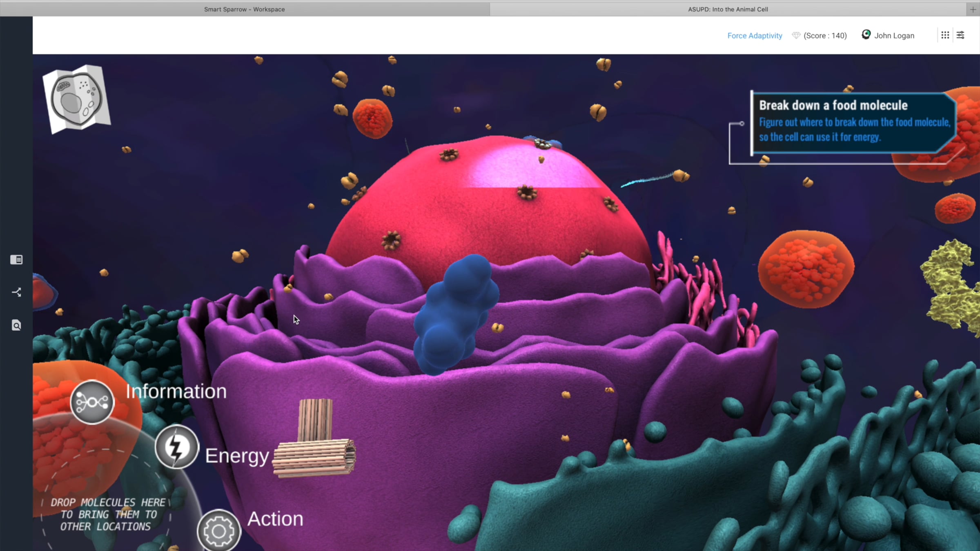Click the Information label
This screenshot has height=551, width=980.
[x=176, y=391]
